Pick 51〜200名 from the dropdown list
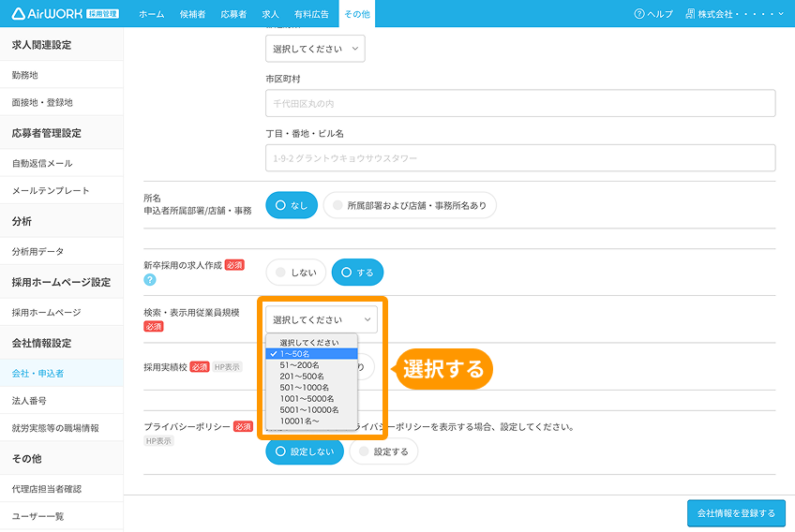 (x=300, y=365)
